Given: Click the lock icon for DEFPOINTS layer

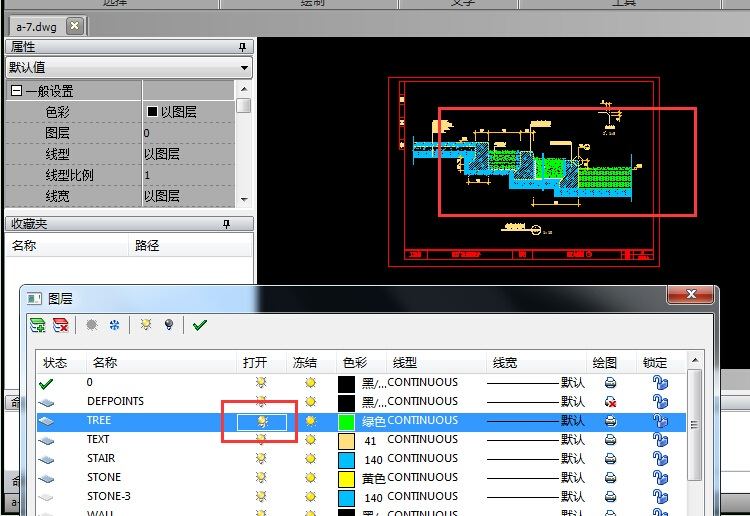Looking at the screenshot, I should (x=660, y=402).
